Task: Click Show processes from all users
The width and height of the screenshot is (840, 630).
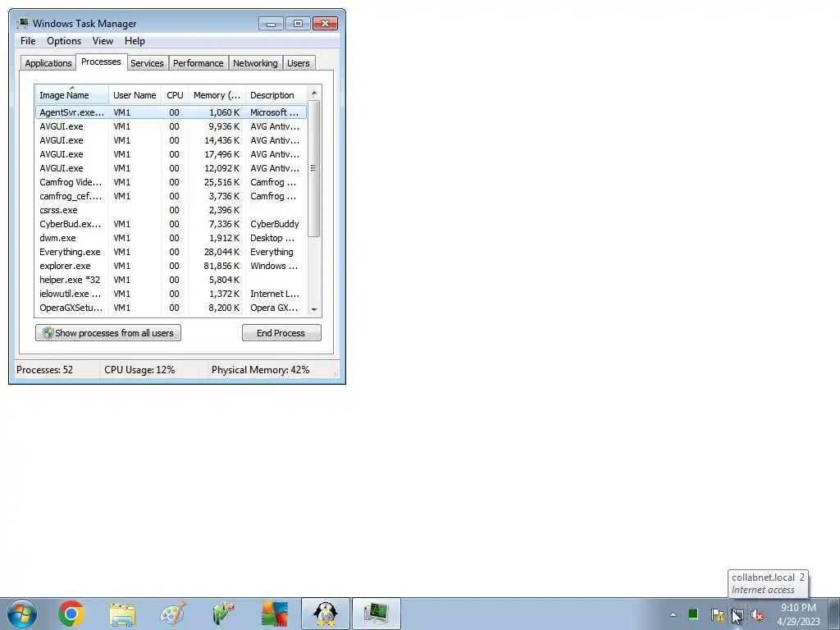Action: [108, 333]
